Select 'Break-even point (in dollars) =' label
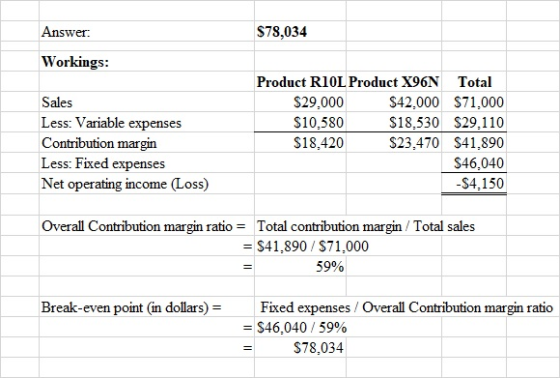 pyautogui.click(x=131, y=308)
